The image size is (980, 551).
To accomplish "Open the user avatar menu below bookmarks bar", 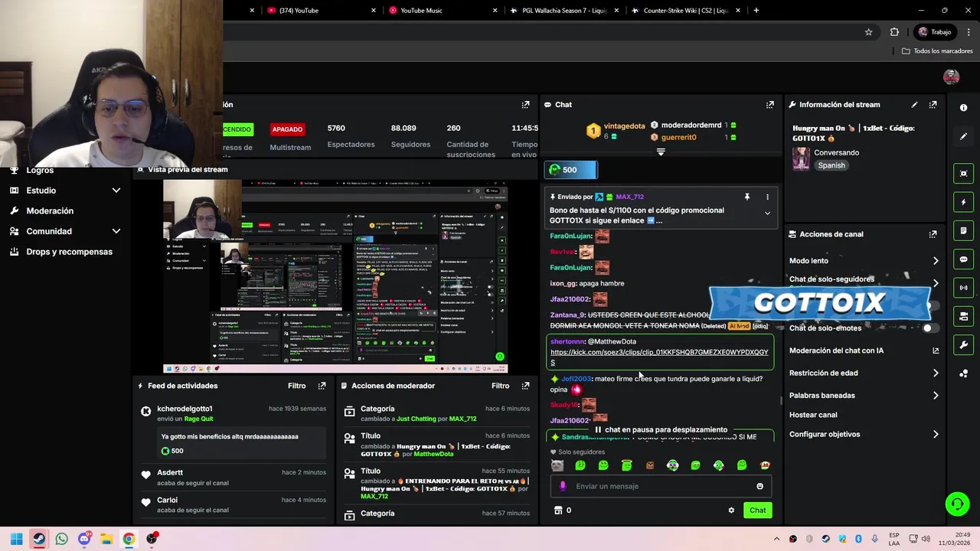I will [x=952, y=77].
